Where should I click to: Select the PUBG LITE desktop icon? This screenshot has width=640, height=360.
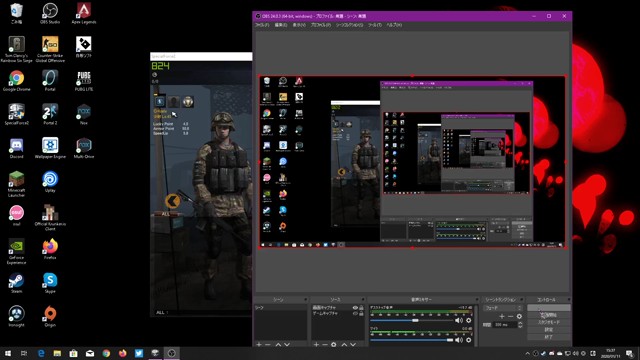coord(84,81)
